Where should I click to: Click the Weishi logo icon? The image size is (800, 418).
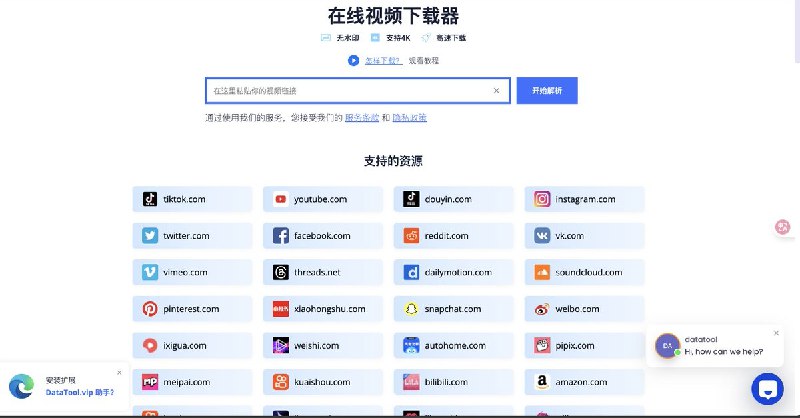point(281,346)
